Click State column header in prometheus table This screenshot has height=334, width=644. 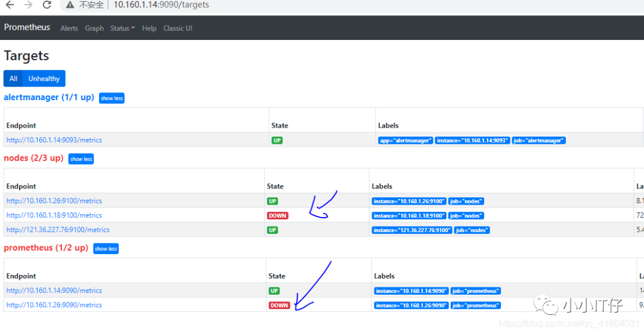[277, 276]
